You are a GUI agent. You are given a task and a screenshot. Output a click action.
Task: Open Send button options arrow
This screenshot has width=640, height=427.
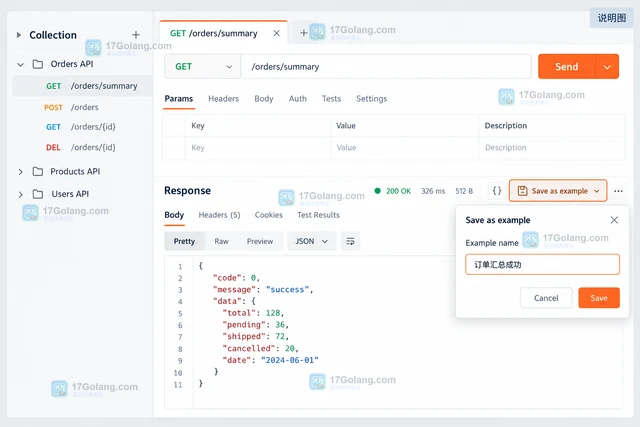[x=607, y=67]
